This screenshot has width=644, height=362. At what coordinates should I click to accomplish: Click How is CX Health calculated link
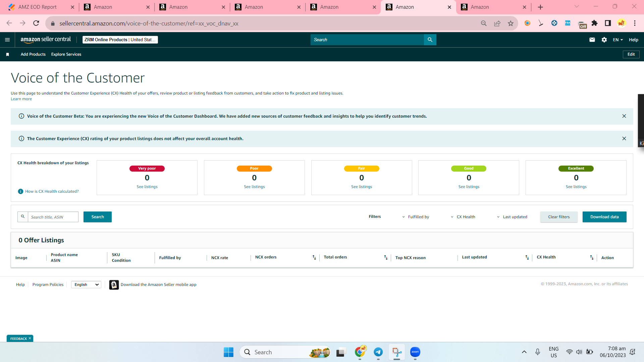pyautogui.click(x=52, y=191)
